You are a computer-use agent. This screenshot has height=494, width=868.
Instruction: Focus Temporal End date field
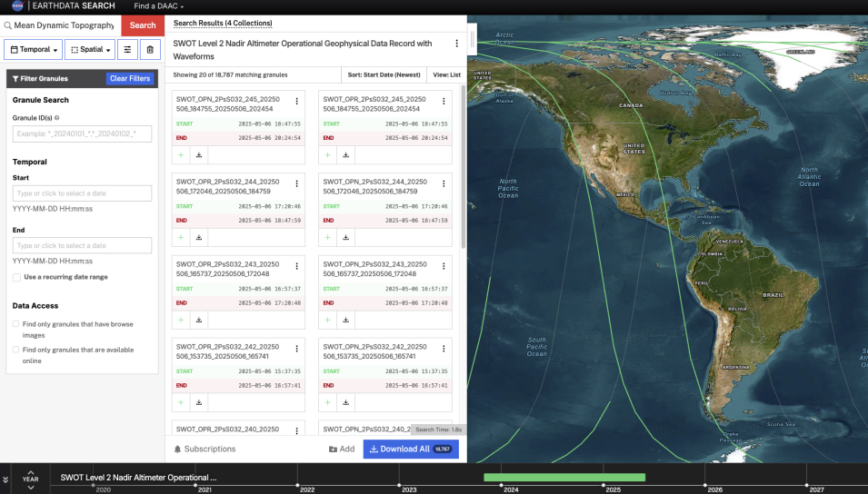pyautogui.click(x=82, y=245)
